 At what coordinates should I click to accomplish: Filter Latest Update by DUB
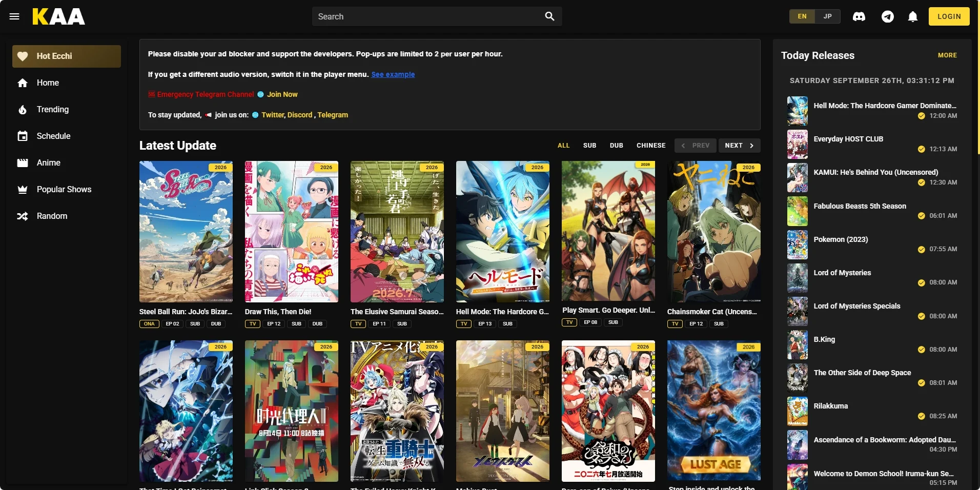pos(617,146)
